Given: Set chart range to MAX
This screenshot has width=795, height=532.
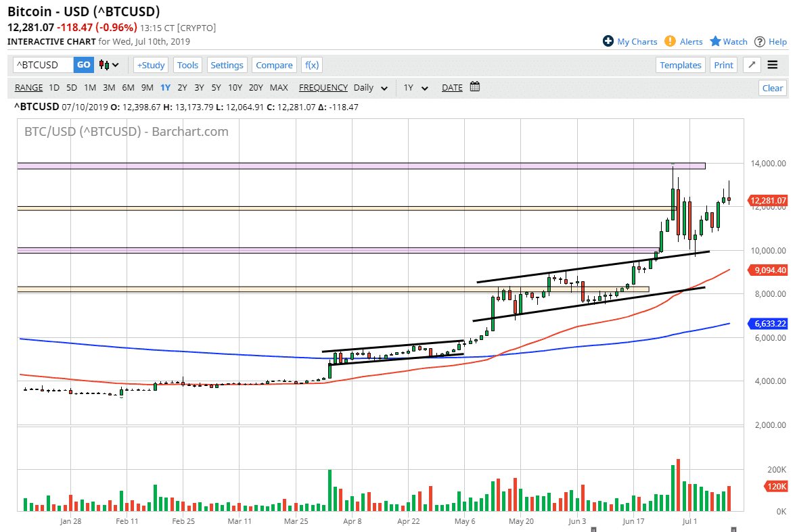Looking at the screenshot, I should coord(279,87).
